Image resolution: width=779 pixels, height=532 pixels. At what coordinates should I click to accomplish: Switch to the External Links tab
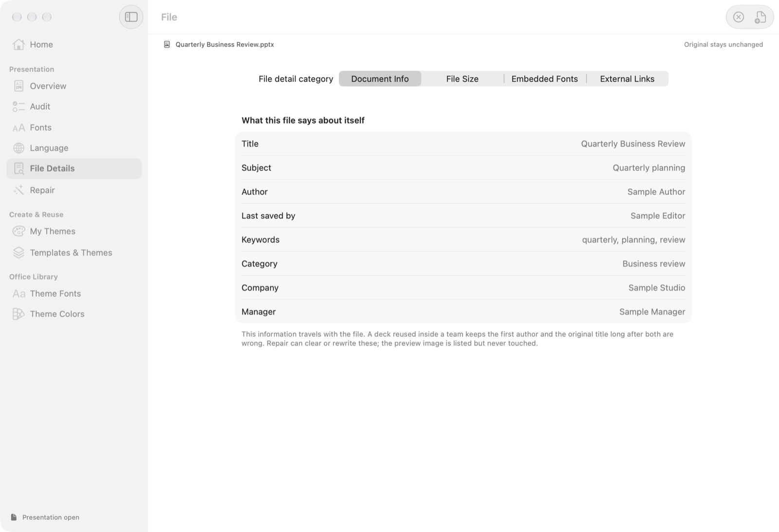coord(627,79)
